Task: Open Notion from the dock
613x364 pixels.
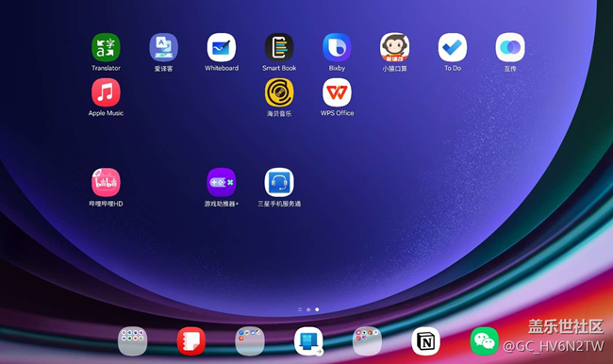Action: 425,341
